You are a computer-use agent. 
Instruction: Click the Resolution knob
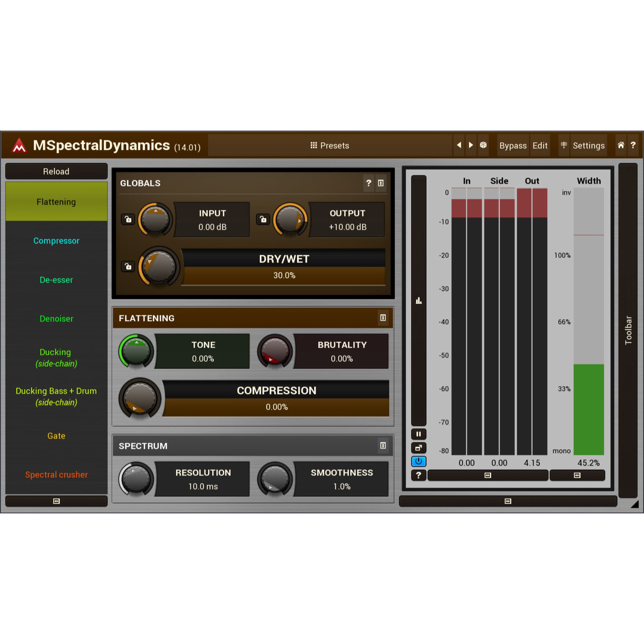tap(136, 479)
